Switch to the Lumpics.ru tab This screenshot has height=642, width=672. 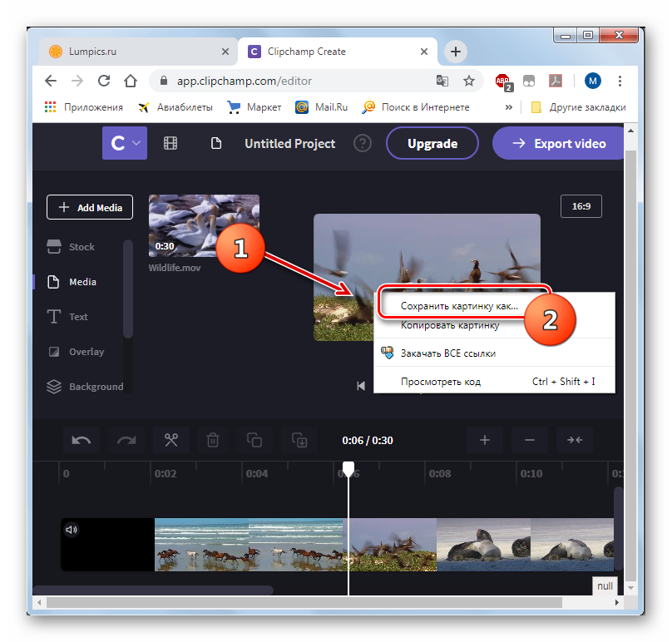tap(138, 52)
